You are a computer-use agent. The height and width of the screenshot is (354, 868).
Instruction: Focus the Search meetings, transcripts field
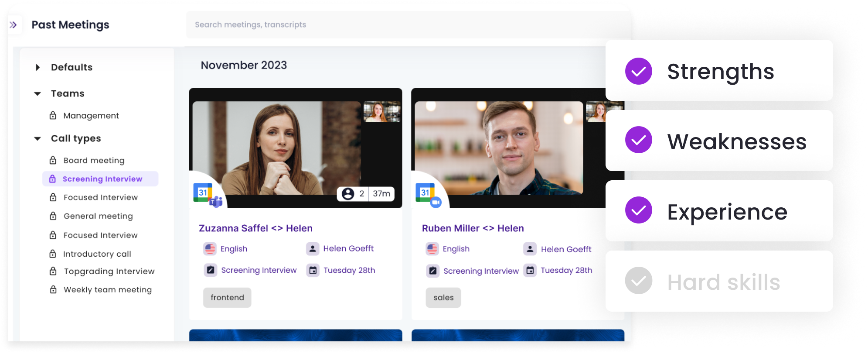tap(392, 25)
